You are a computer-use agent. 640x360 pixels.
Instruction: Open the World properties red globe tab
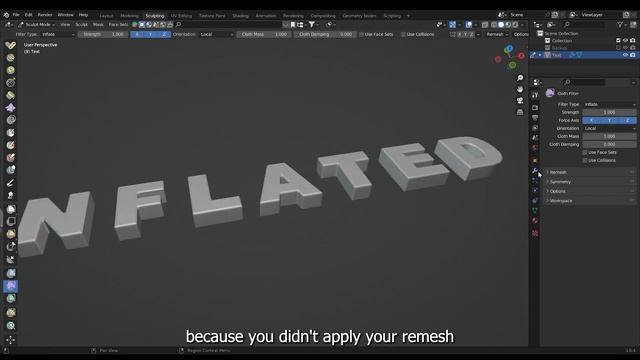(x=535, y=148)
